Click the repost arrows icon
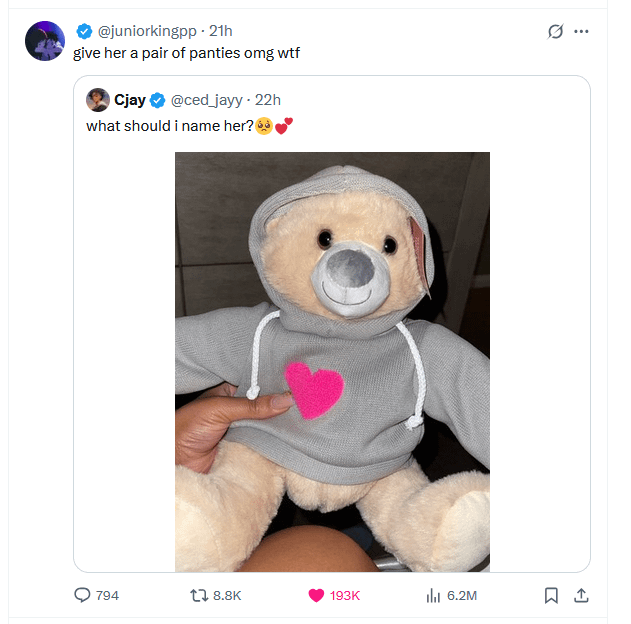The image size is (631, 624). tap(199, 595)
